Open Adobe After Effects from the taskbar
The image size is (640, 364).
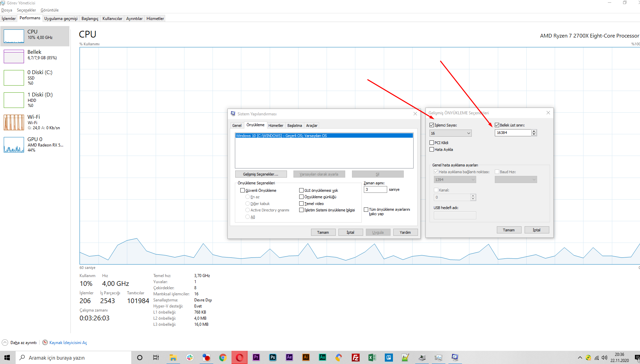(289, 357)
